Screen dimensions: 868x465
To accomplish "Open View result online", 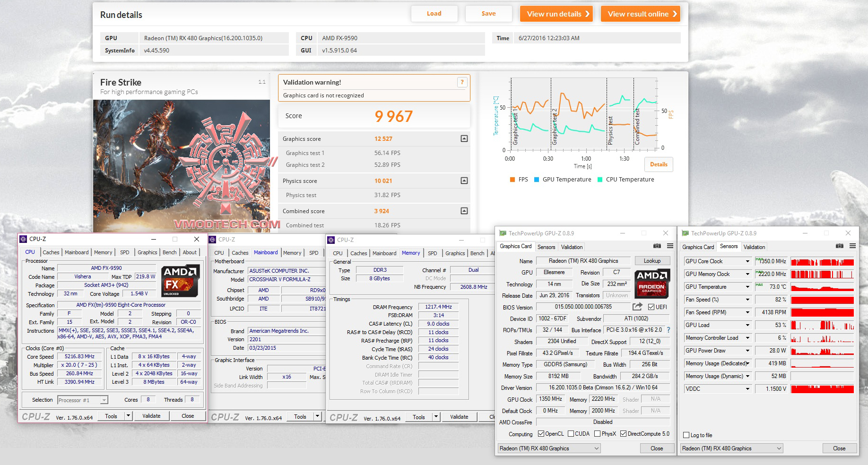I will pyautogui.click(x=641, y=14).
